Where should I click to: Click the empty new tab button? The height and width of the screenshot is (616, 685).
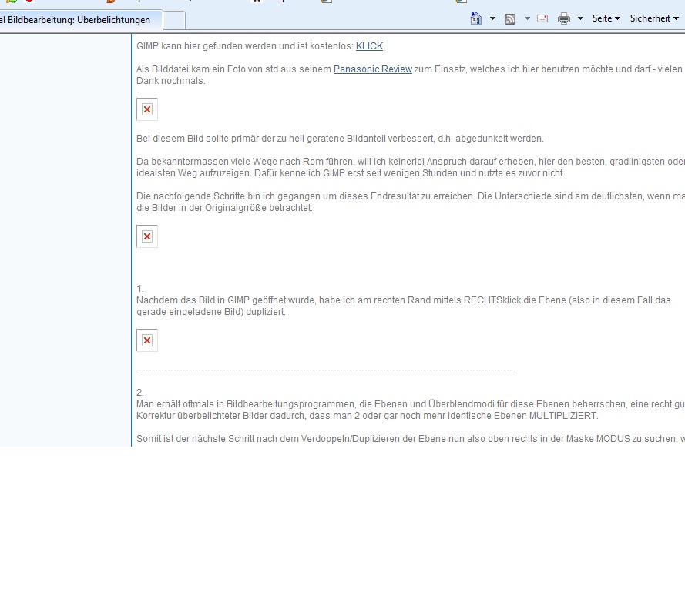click(174, 20)
